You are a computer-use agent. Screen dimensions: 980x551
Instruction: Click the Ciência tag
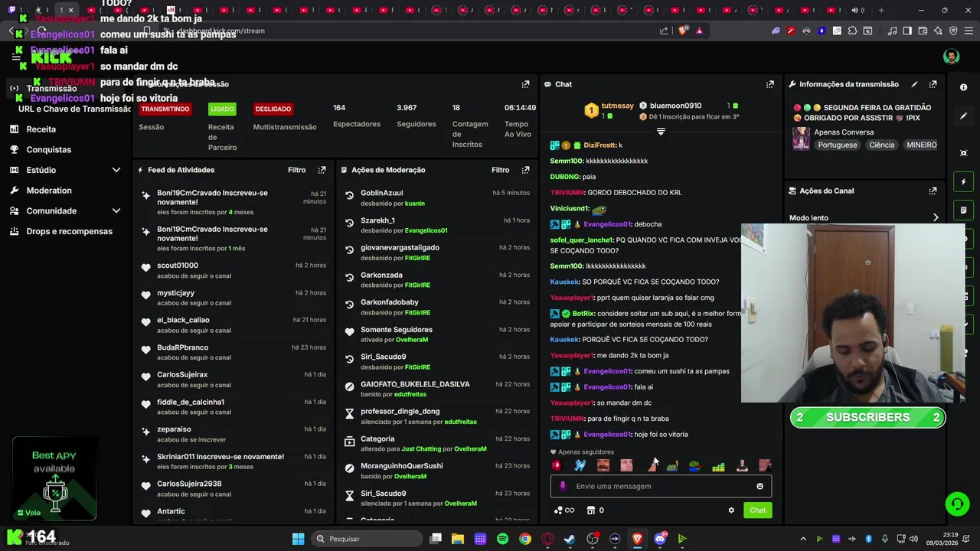[881, 145]
